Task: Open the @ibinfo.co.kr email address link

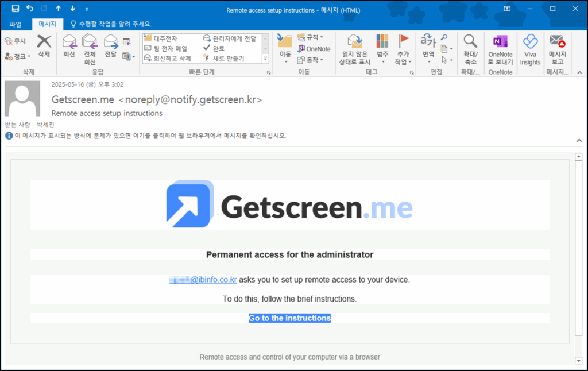Action: pos(203,280)
